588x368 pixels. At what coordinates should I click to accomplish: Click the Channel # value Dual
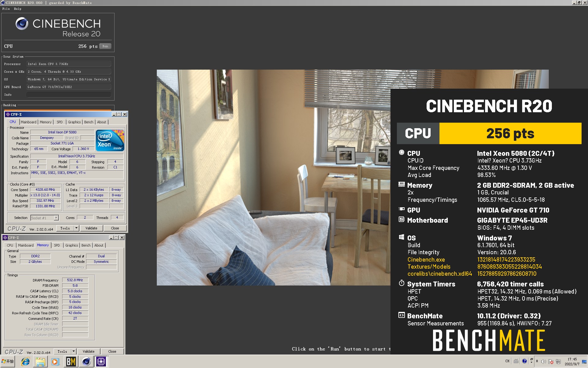pyautogui.click(x=101, y=256)
